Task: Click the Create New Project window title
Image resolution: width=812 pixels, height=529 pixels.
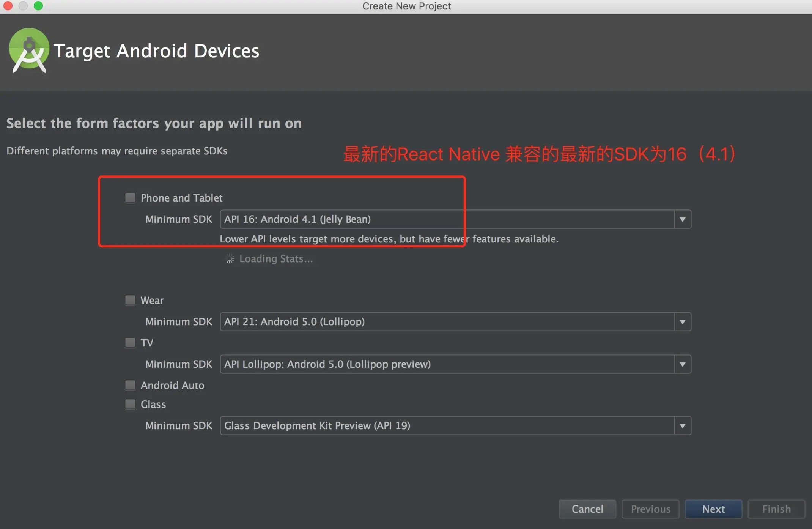Action: [406, 6]
